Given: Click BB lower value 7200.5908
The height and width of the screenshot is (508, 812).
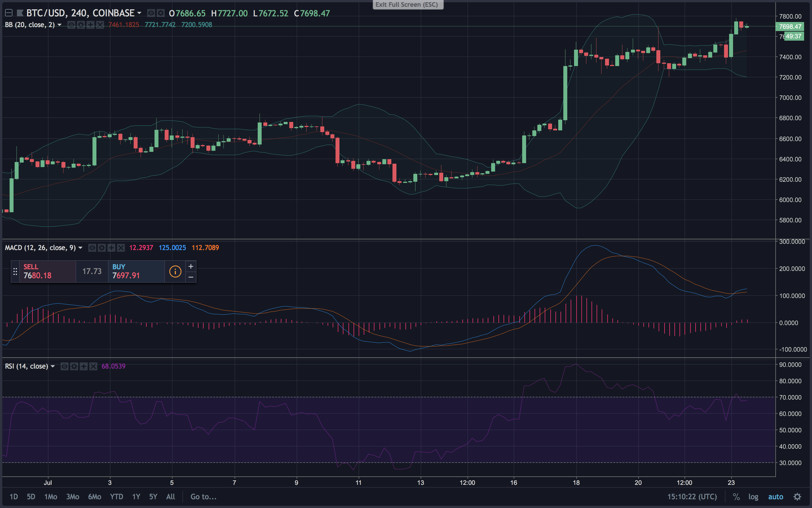Looking at the screenshot, I should pos(197,25).
